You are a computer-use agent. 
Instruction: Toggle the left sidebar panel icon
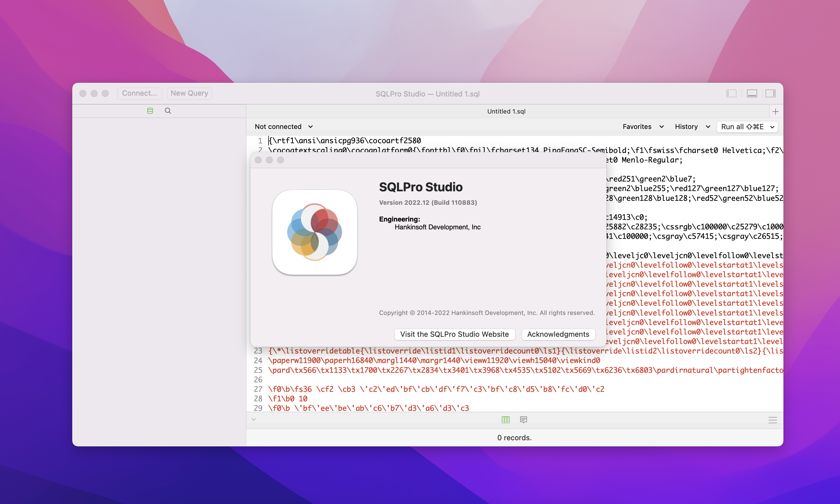(x=731, y=93)
